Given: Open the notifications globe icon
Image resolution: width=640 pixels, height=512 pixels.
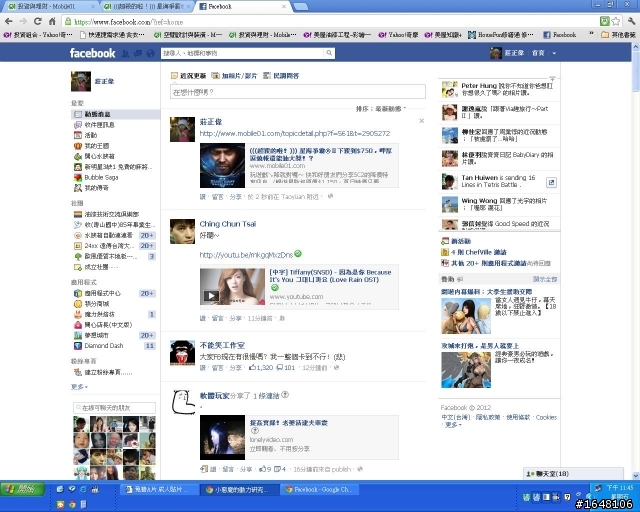Looking at the screenshot, I should click(150, 53).
